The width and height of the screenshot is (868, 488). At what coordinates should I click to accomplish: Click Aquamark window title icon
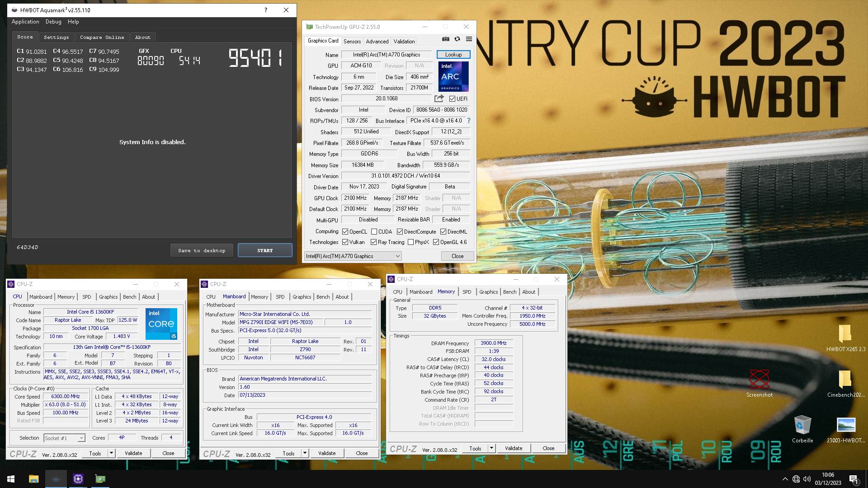14,10
